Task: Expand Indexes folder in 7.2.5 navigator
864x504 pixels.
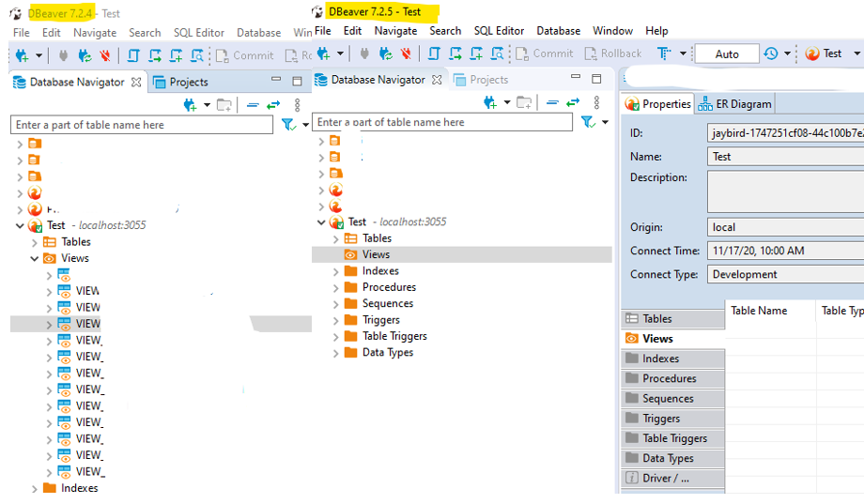Action: (x=336, y=271)
